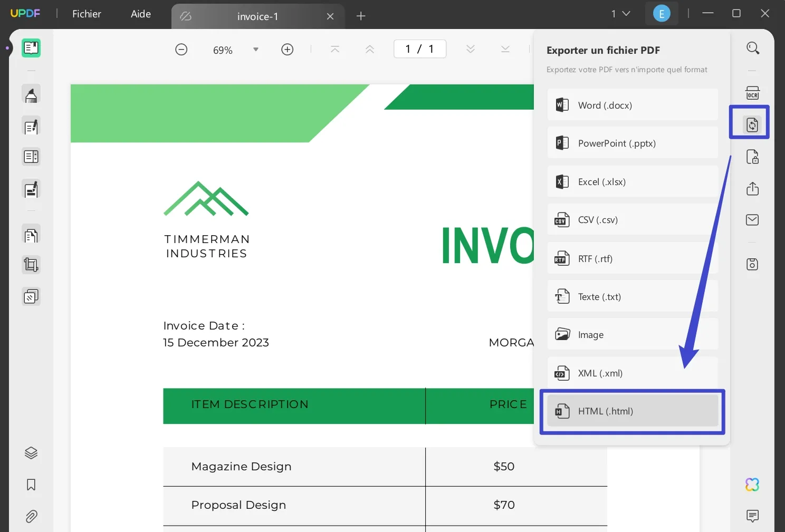The height and width of the screenshot is (532, 785).
Task: Export the PDF as Excel (.xlsx)
Action: point(633,181)
